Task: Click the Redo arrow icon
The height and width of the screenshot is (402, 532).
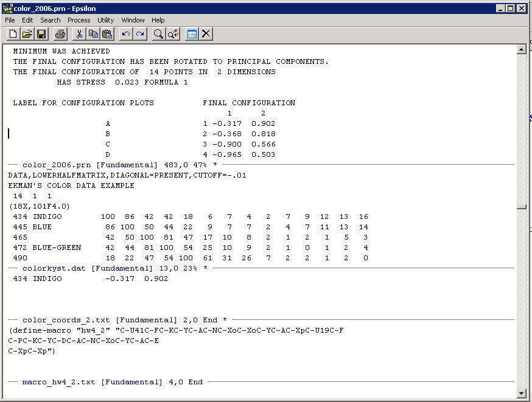Action: click(140, 34)
